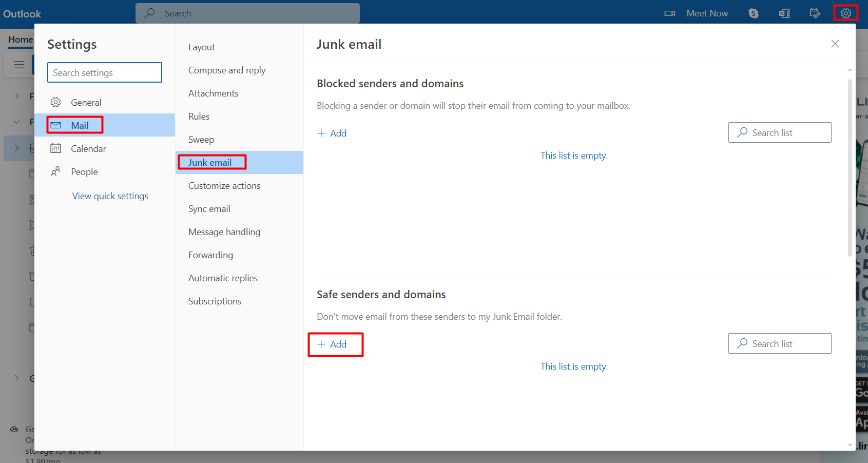
Task: Click the magnifier icon in Outlook search
Action: pyautogui.click(x=149, y=13)
